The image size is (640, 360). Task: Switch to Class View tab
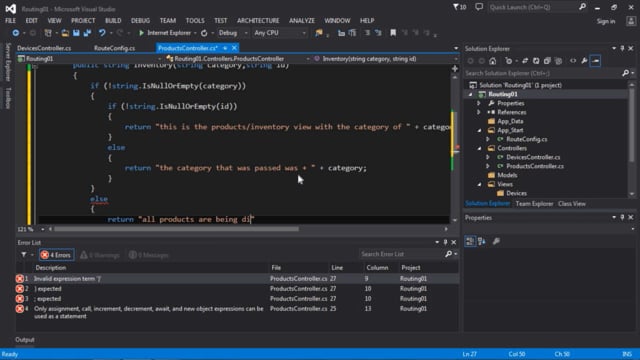(x=572, y=204)
